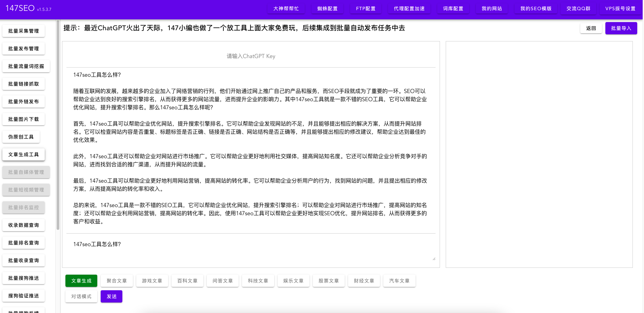Screen dimensions: 644x313
Task: Open VPS拨号设置
Action: point(620,8)
